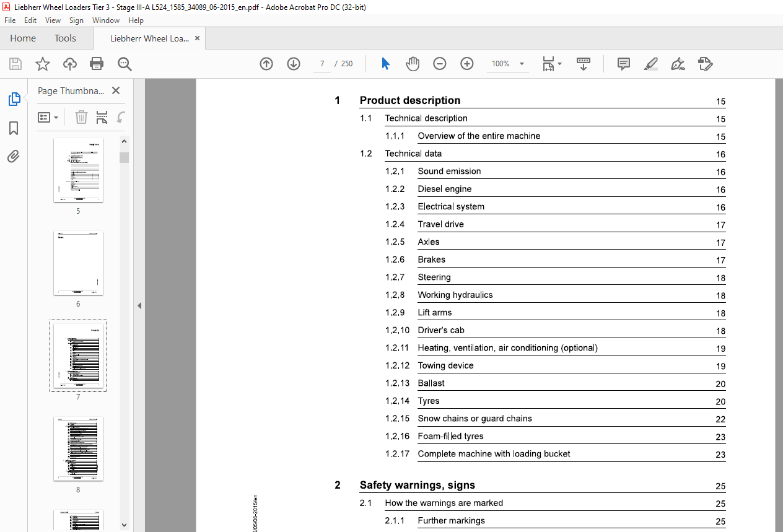Select the arrow Selection tool

(385, 64)
